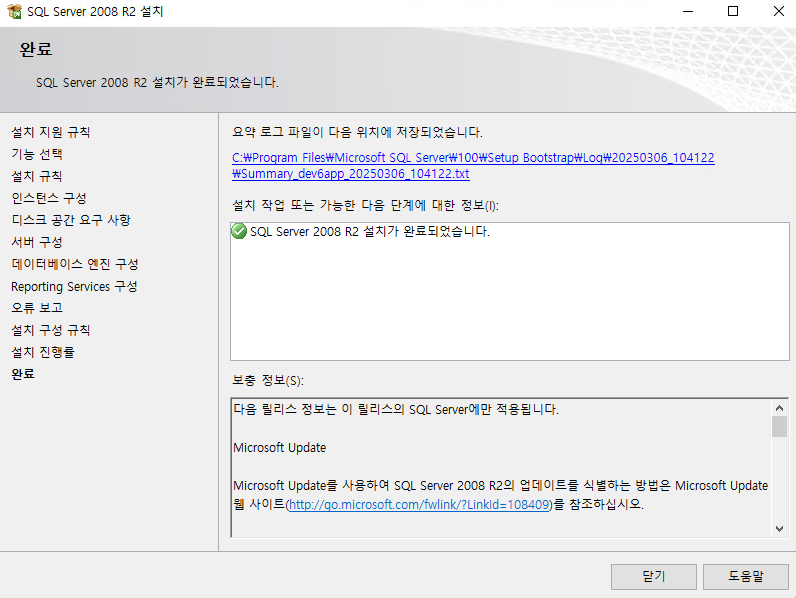Click the installation complete message in status list
This screenshot has width=796, height=598.
[370, 231]
